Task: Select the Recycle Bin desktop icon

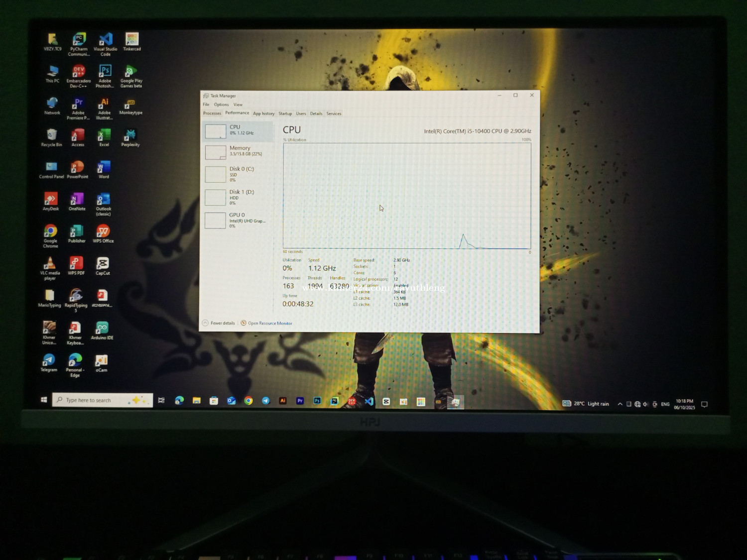Action: click(x=52, y=137)
